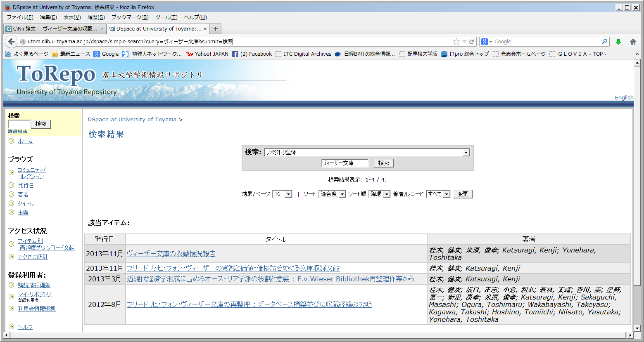This screenshot has height=342, width=644.
Task: Open the green downloads arrow icon
Action: click(618, 42)
